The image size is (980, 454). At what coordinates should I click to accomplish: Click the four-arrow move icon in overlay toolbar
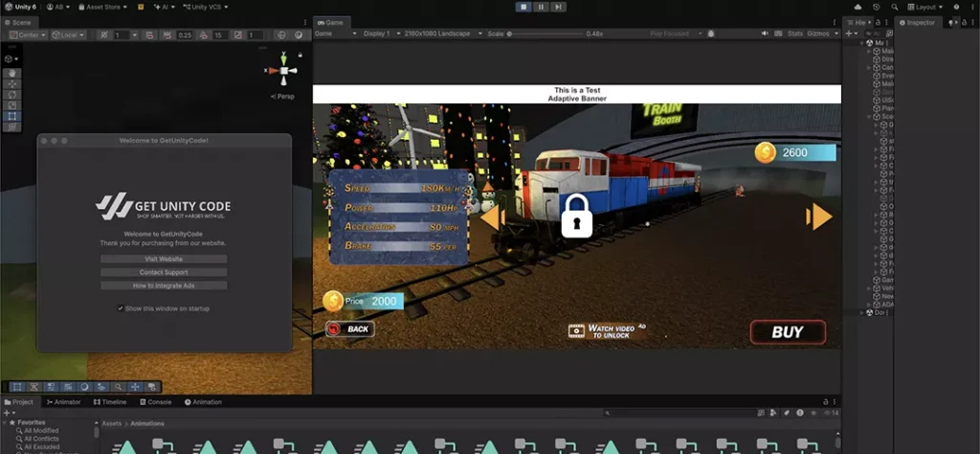[x=134, y=387]
